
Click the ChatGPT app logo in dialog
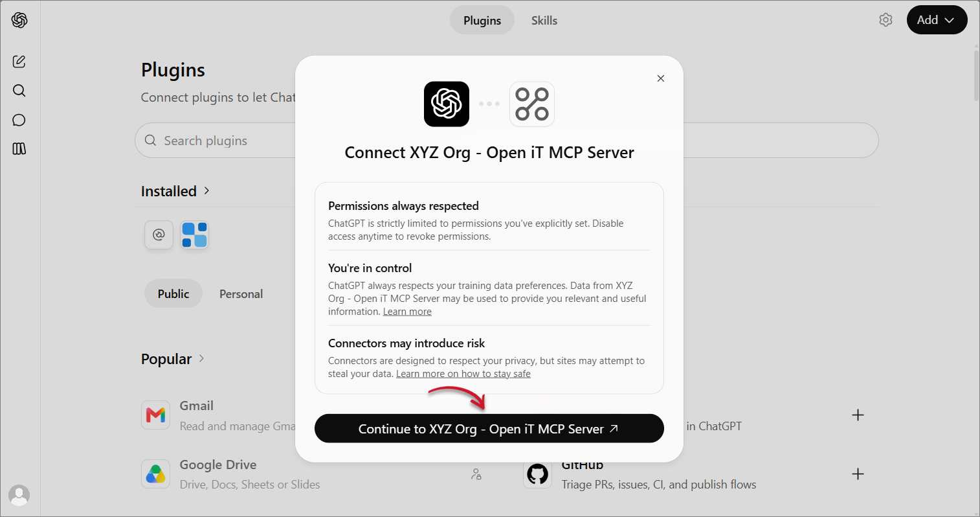[x=447, y=104]
